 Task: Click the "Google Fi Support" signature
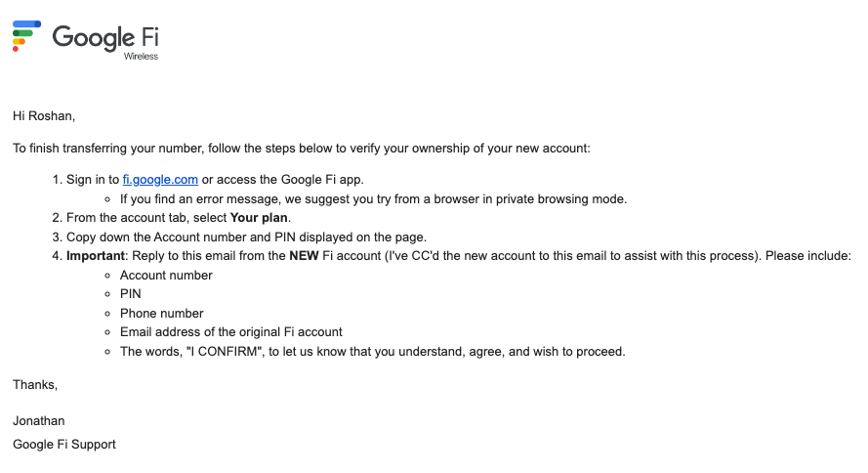64,445
